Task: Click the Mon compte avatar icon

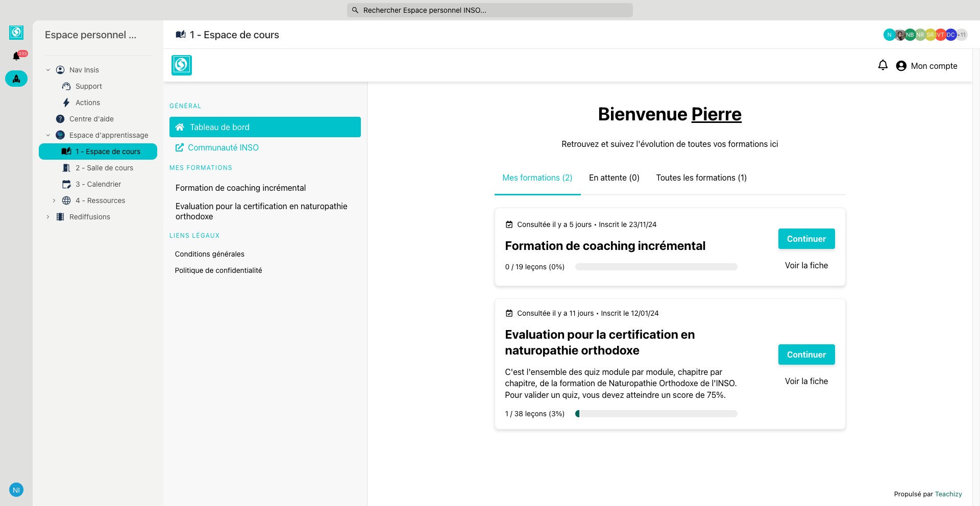Action: point(901,66)
